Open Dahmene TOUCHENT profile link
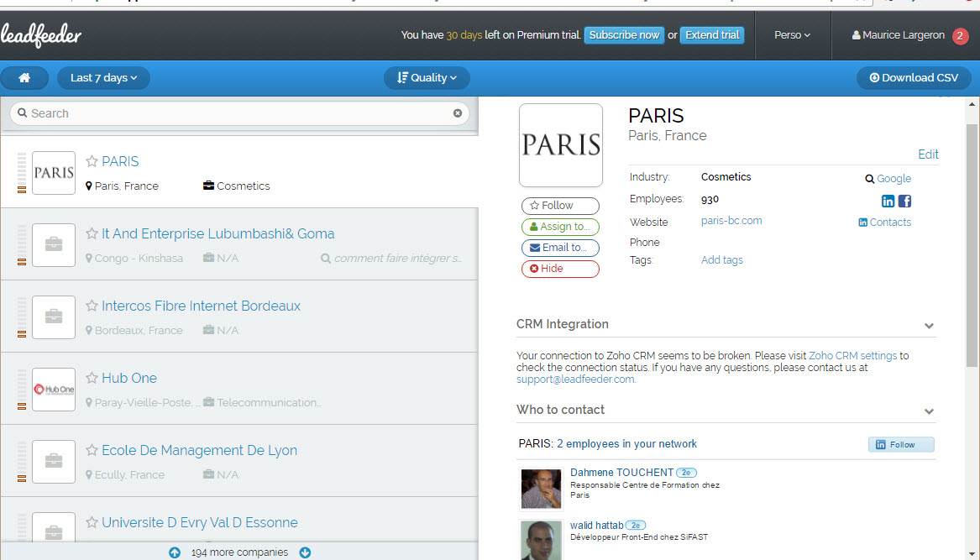The width and height of the screenshot is (980, 560). click(622, 473)
